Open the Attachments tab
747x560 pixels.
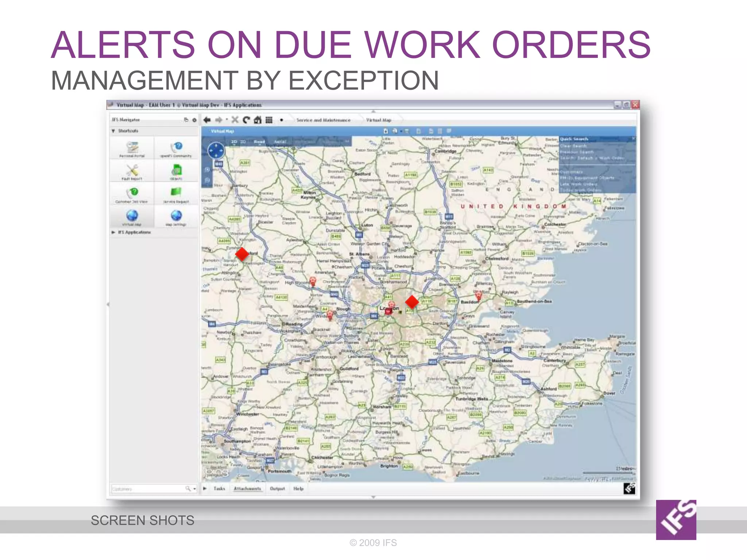pyautogui.click(x=247, y=489)
